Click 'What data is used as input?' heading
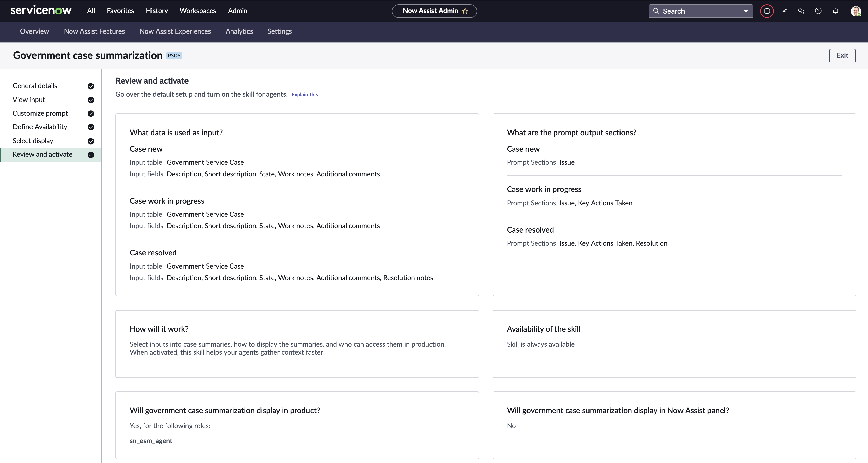868x463 pixels. 176,133
